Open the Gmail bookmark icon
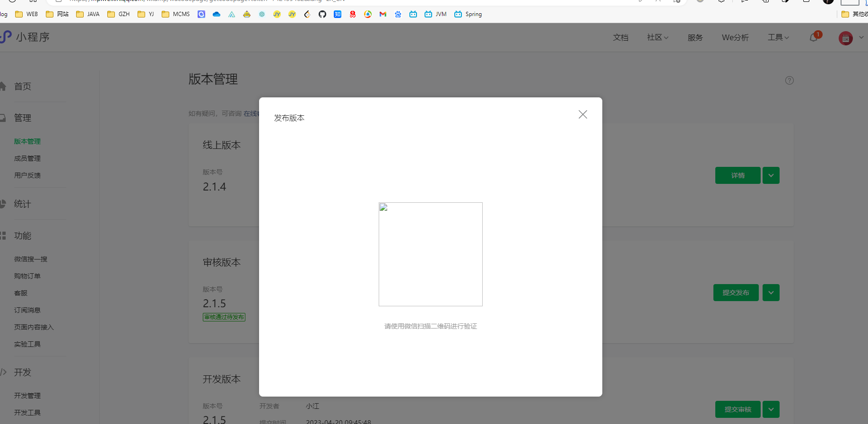 tap(383, 14)
